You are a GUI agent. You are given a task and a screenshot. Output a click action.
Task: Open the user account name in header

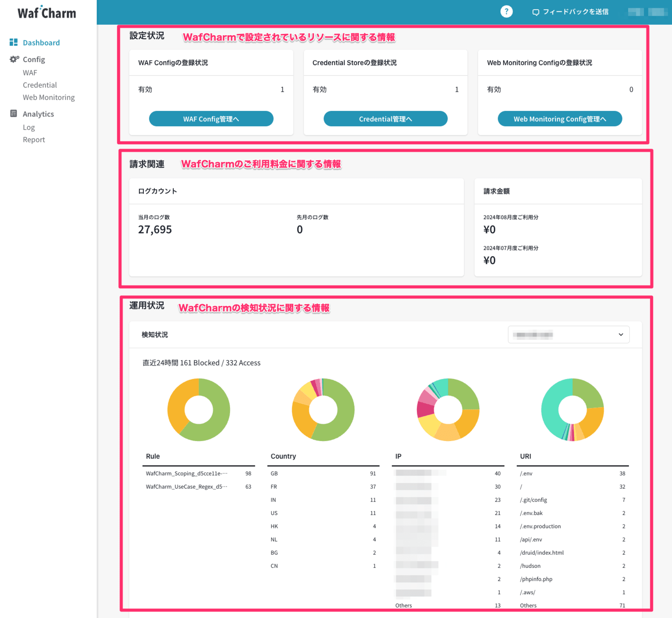[647, 12]
